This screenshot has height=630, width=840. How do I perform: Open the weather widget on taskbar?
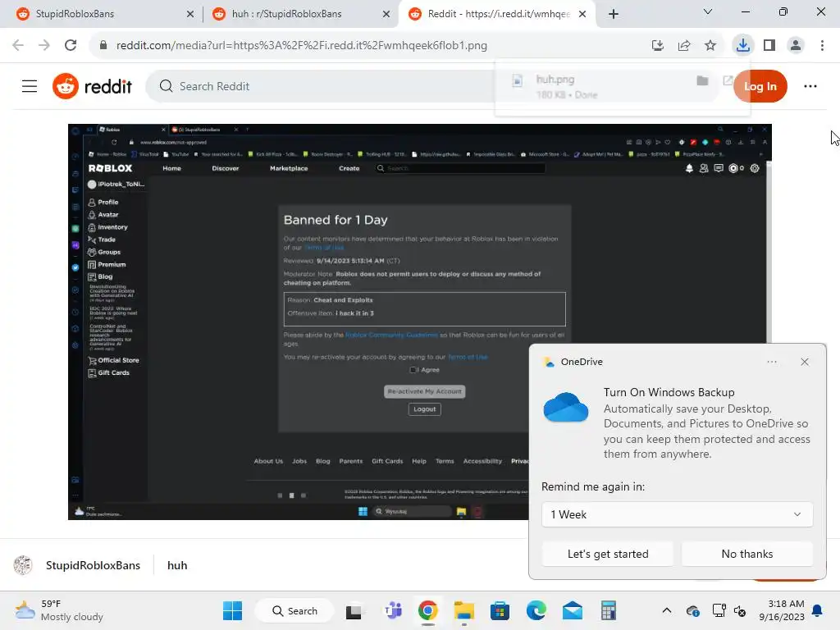pos(59,610)
